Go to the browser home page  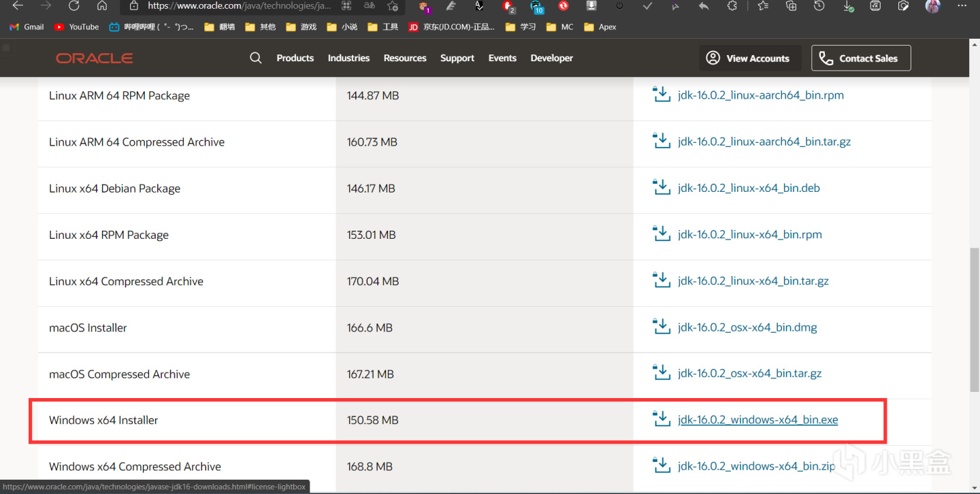pos(102,5)
